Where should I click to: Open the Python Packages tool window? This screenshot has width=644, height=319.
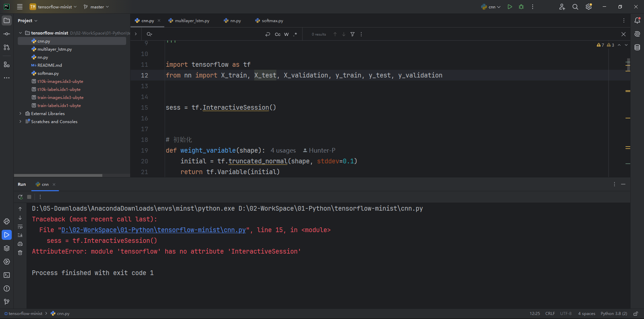[x=7, y=248]
